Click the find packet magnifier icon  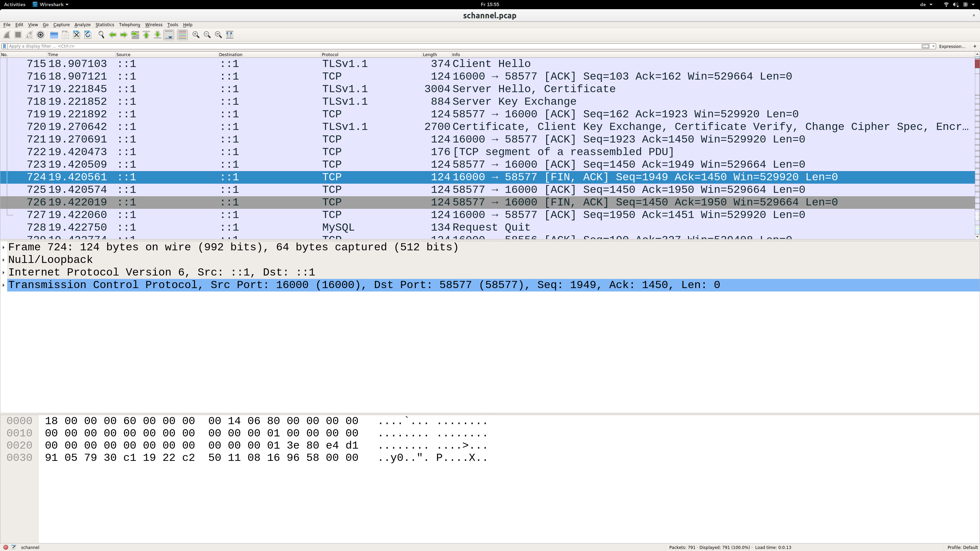101,35
